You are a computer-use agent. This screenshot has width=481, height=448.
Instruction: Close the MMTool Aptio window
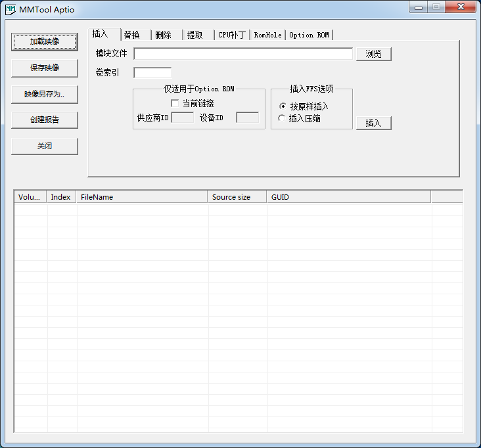coord(461,7)
